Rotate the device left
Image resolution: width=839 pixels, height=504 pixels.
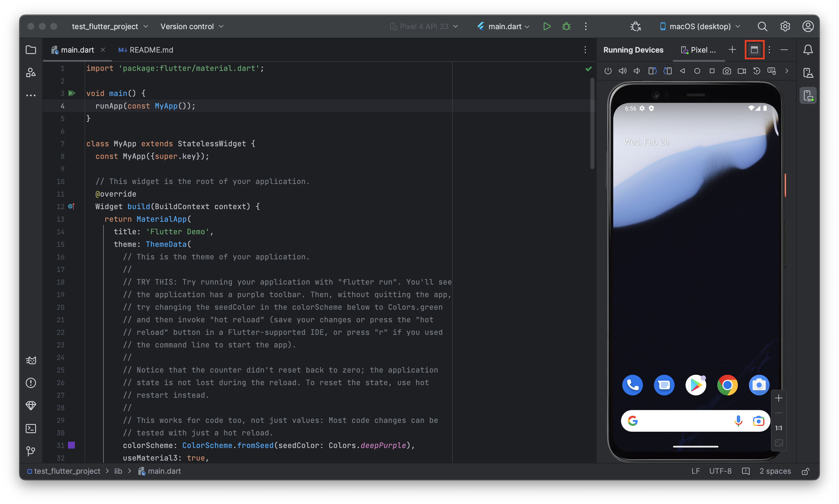pyautogui.click(x=652, y=71)
